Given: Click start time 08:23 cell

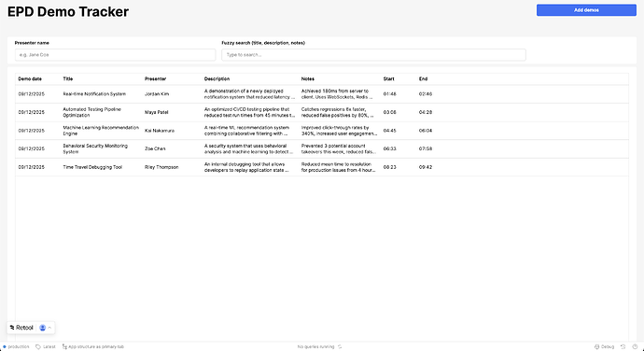Looking at the screenshot, I should (390, 167).
